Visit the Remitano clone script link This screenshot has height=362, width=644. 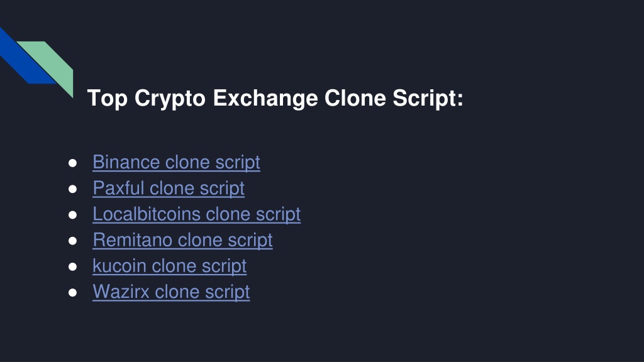tap(182, 239)
